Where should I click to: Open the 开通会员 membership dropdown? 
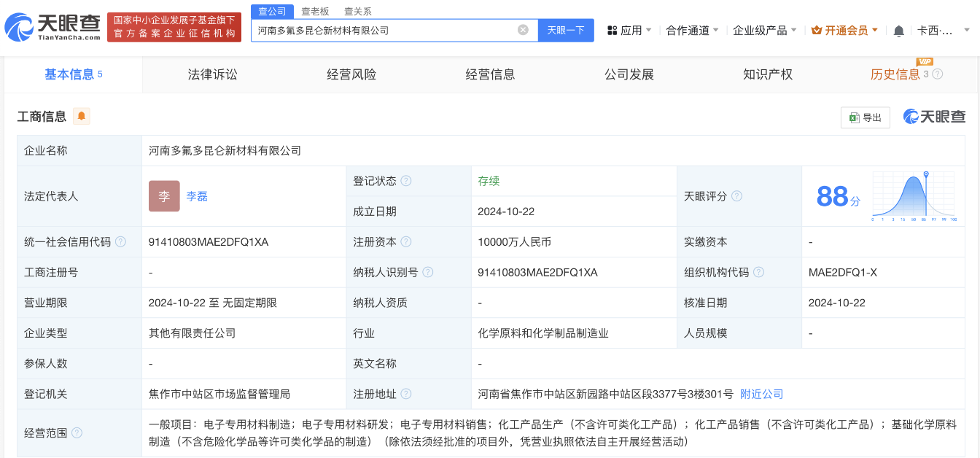tap(845, 31)
